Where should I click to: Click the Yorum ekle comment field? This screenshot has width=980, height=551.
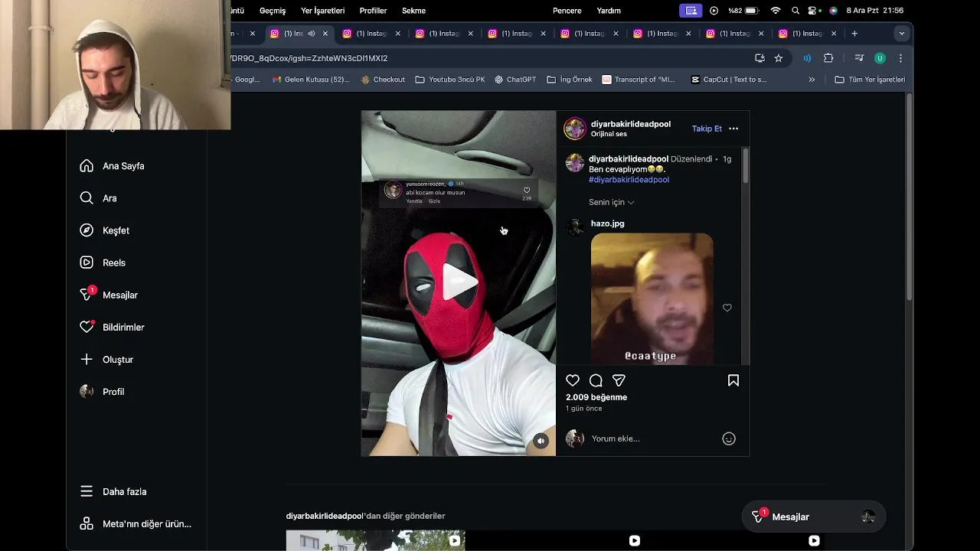[x=652, y=439]
